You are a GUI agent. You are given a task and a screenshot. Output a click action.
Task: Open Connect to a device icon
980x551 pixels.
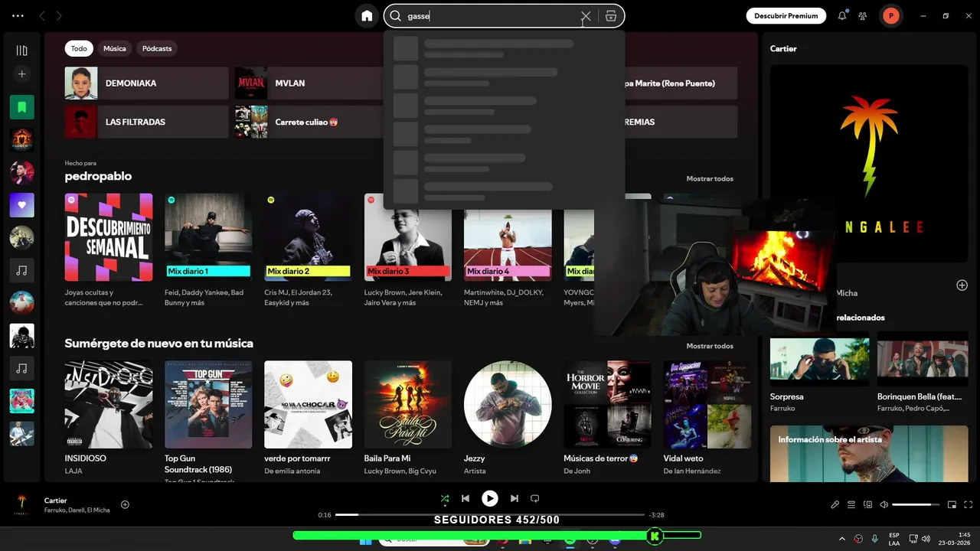[867, 504]
